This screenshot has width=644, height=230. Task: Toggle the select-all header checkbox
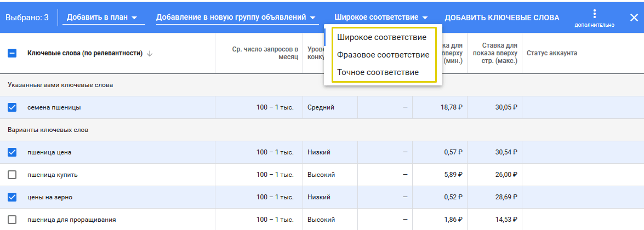[12, 54]
